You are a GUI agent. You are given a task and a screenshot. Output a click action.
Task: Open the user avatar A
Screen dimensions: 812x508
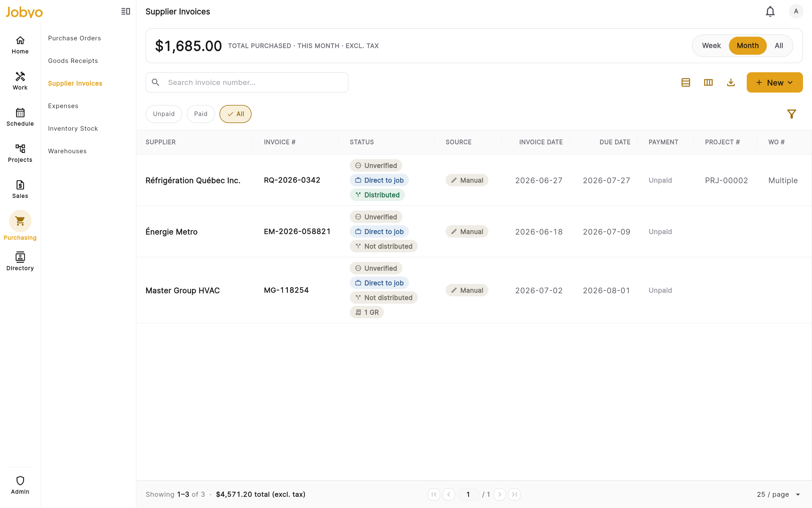click(x=796, y=11)
